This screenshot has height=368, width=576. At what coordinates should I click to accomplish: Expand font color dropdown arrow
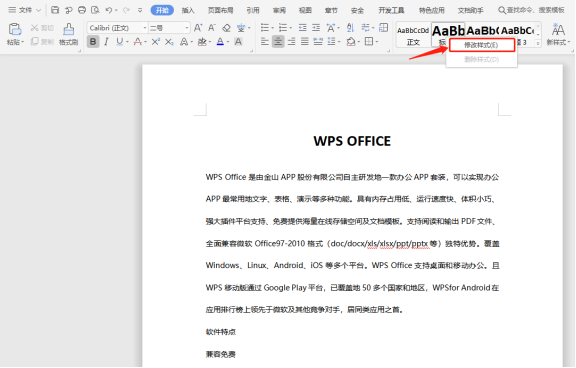(x=228, y=42)
